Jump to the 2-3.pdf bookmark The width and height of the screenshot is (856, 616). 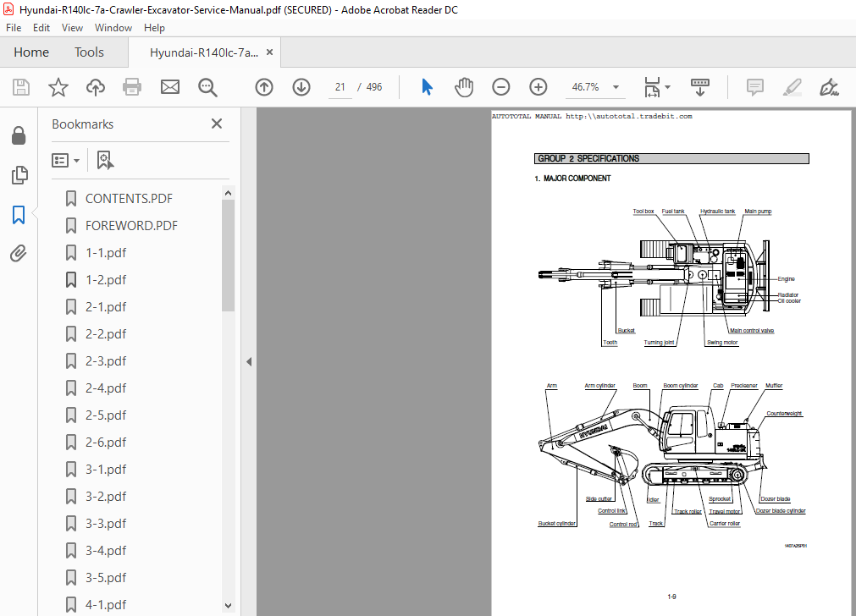[106, 361]
